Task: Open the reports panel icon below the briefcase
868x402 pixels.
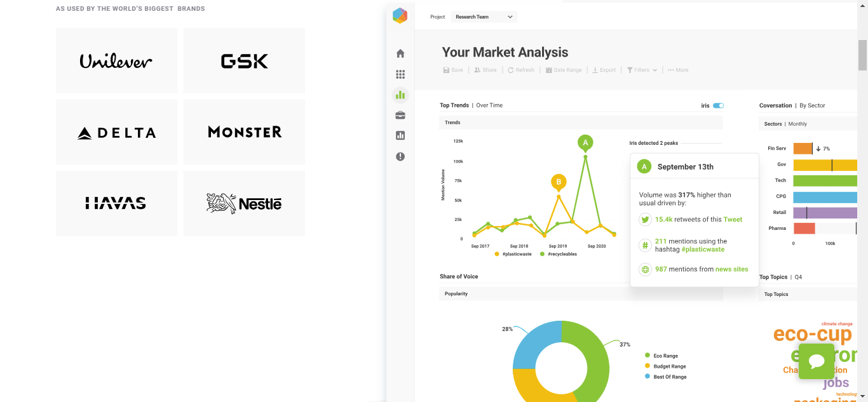Action: click(x=400, y=135)
